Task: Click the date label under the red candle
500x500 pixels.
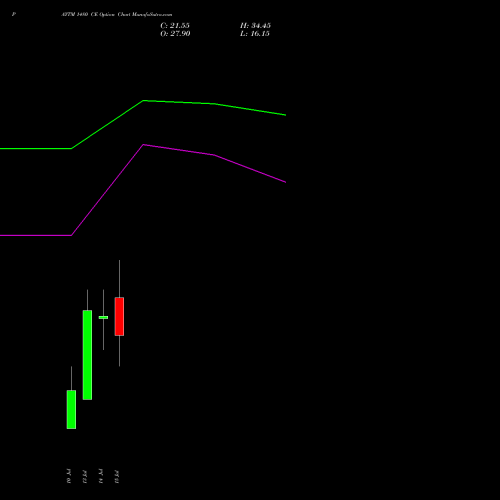Action: coord(117,477)
